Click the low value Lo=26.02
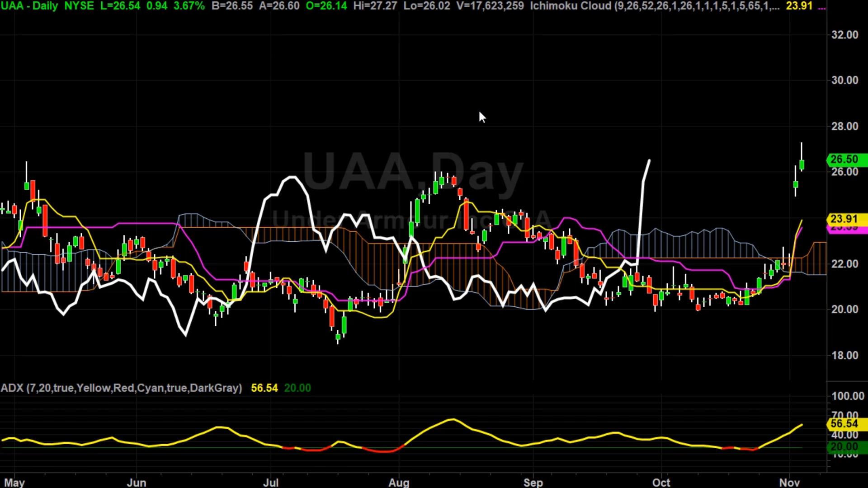868x488 pixels. click(x=427, y=6)
